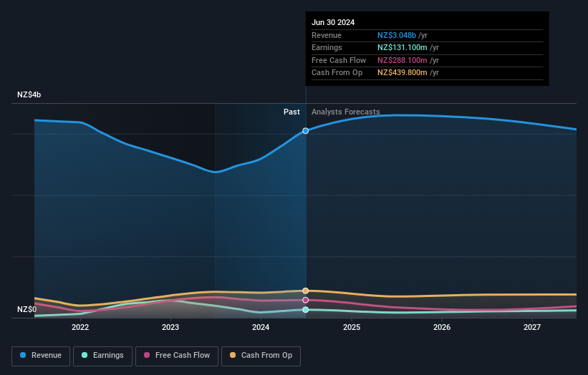Click the 2024 x-axis label
The width and height of the screenshot is (588, 375).
tap(261, 327)
